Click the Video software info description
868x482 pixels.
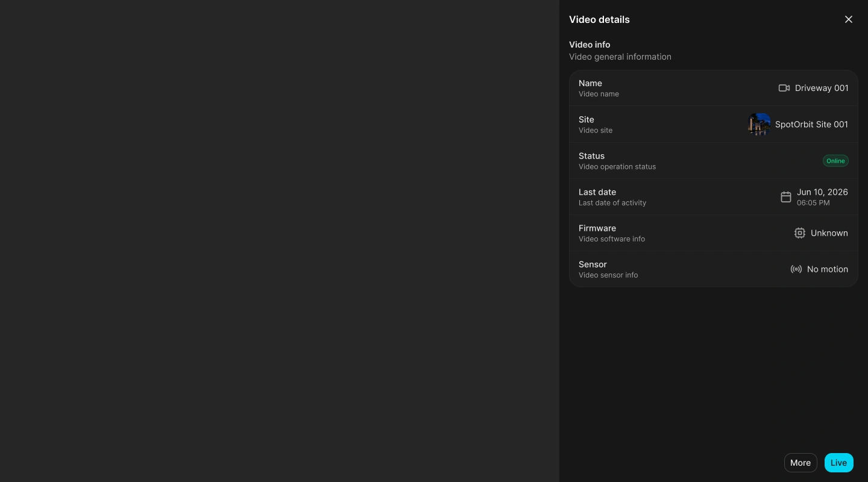[612, 239]
